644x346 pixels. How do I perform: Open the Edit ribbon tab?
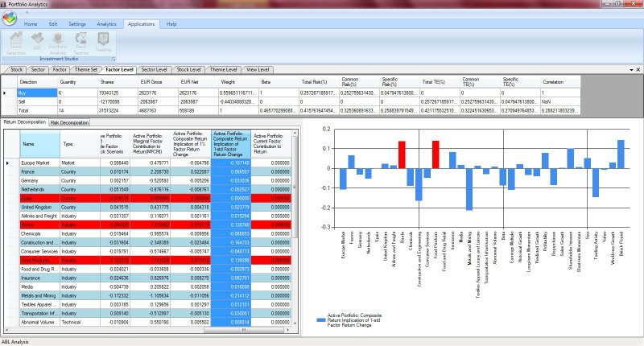point(53,24)
